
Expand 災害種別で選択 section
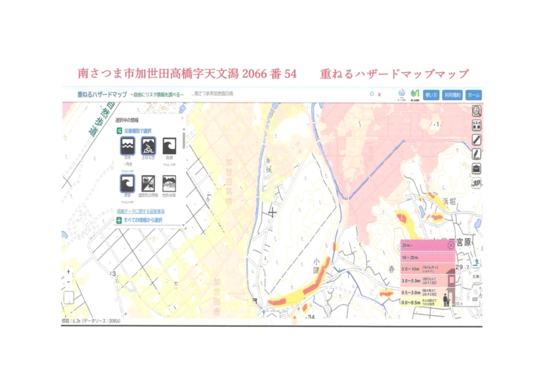coord(139,130)
